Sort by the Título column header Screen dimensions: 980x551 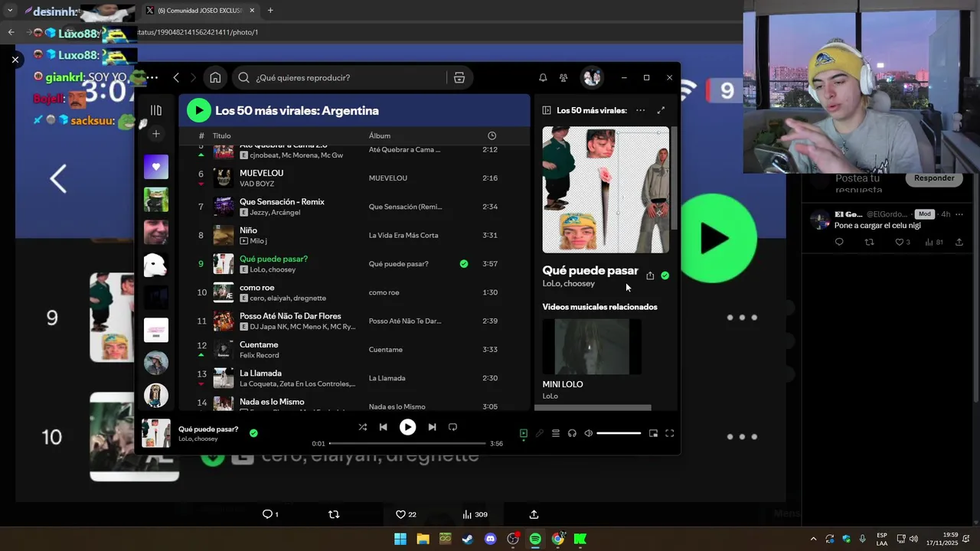(x=221, y=135)
